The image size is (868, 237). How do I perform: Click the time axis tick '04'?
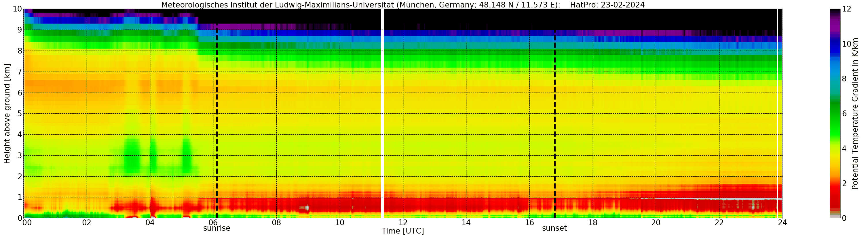[150, 223]
